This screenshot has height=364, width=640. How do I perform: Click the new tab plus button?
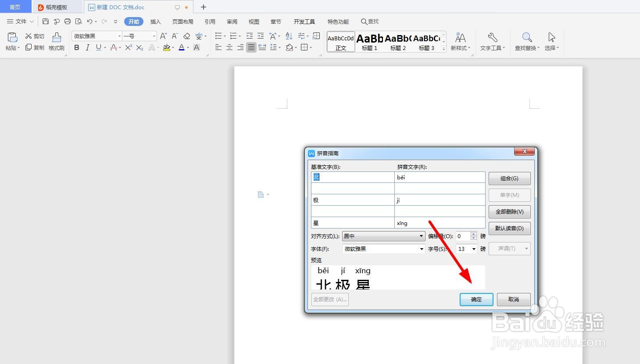coord(203,7)
